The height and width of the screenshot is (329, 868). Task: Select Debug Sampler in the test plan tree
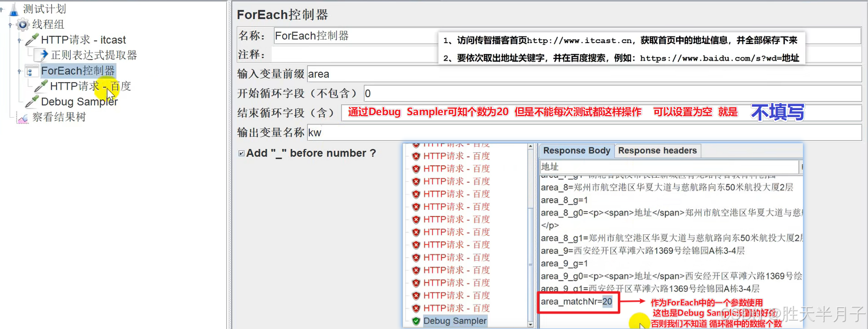(80, 102)
